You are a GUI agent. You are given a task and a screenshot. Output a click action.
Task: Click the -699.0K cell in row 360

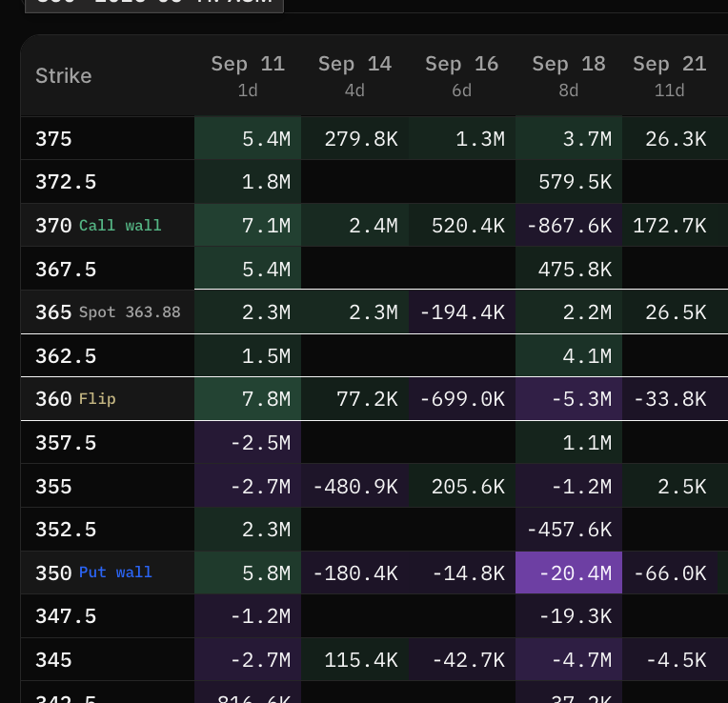click(x=462, y=399)
